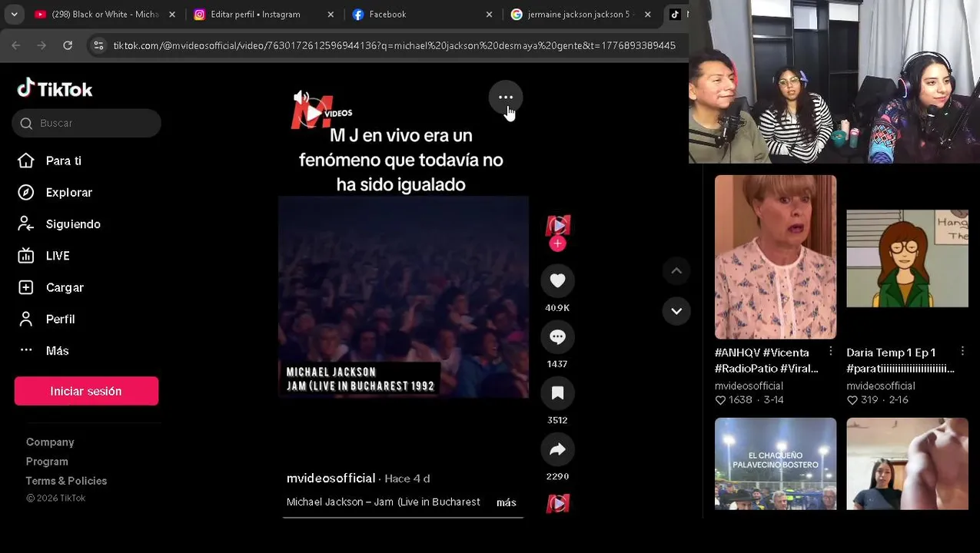Click the 3512 saves count

(x=557, y=420)
